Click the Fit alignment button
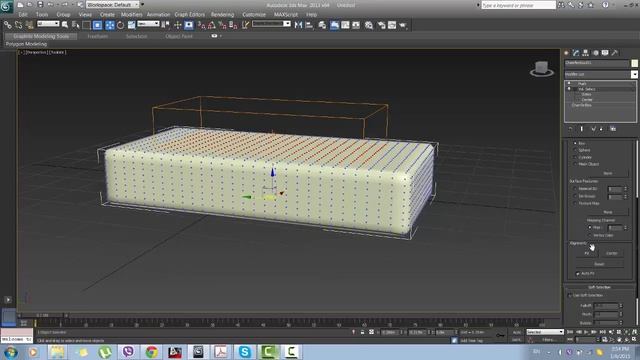Screen dimensions: 640x360 [x=587, y=253]
